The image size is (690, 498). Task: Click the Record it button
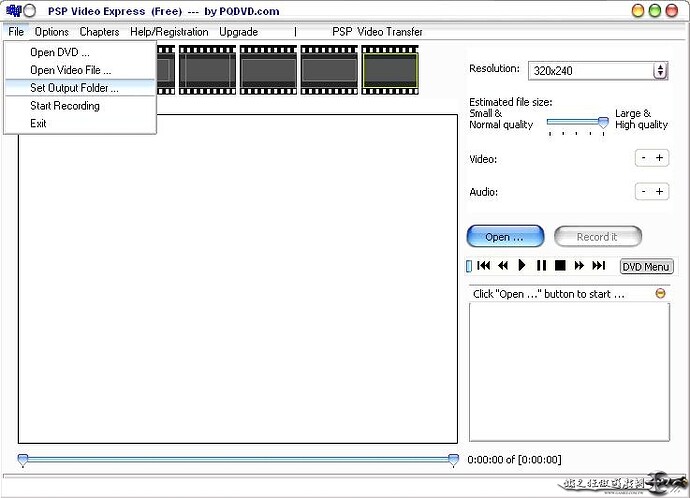point(598,237)
